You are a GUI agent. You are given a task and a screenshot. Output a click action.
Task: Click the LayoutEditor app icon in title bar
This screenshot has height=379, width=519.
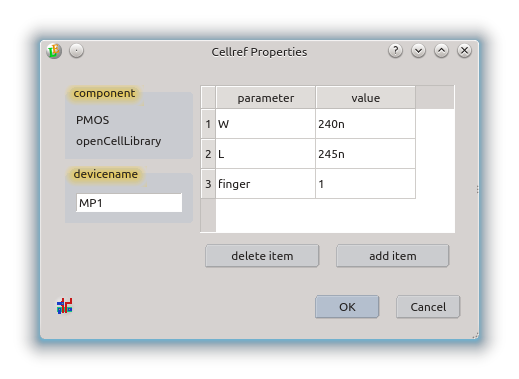(54, 51)
